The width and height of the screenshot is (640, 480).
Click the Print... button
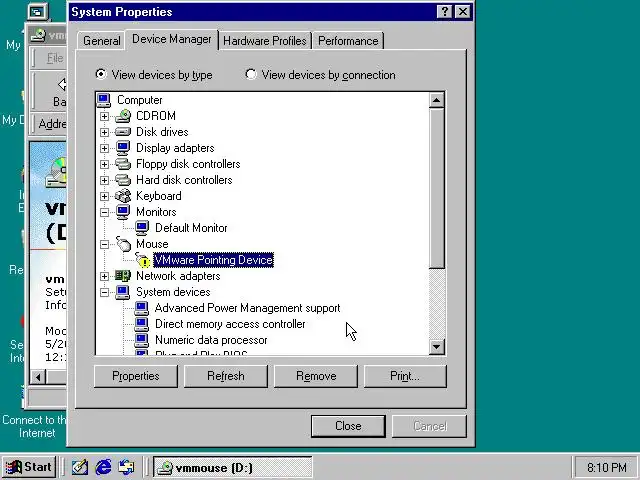click(x=405, y=376)
